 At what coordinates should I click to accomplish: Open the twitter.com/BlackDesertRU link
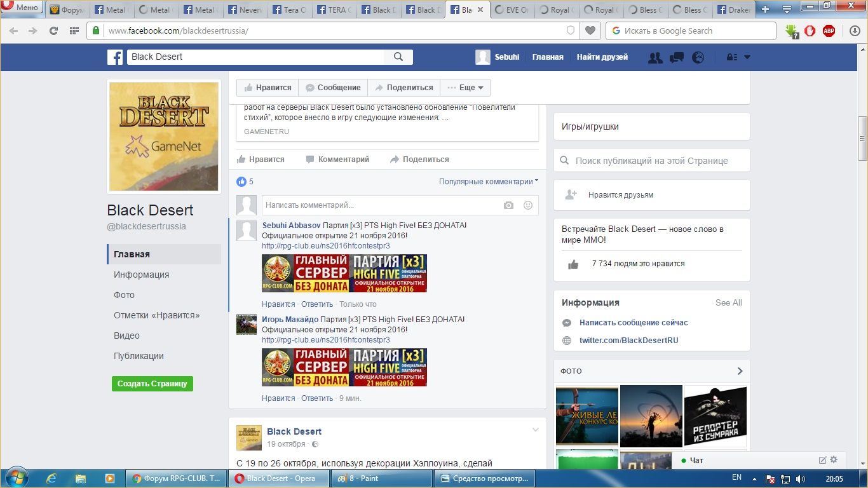coord(628,341)
